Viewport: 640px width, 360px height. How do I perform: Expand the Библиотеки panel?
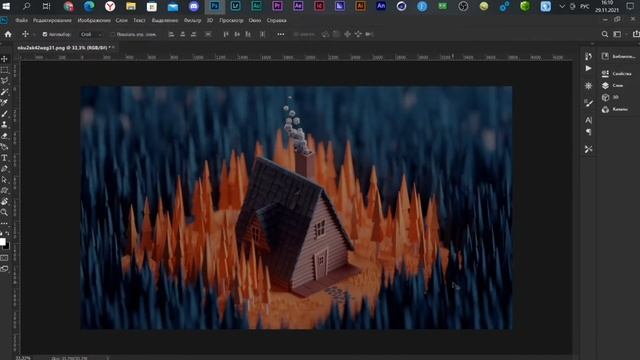pyautogui.click(x=619, y=56)
